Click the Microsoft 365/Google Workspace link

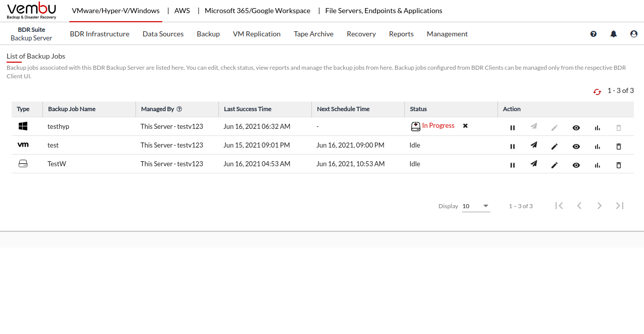(x=257, y=11)
